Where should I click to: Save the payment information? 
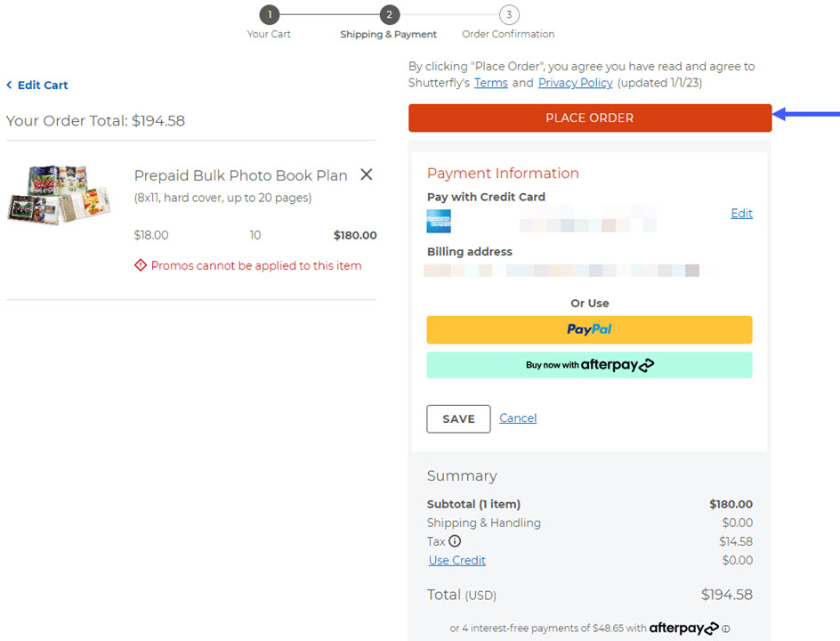click(x=458, y=418)
